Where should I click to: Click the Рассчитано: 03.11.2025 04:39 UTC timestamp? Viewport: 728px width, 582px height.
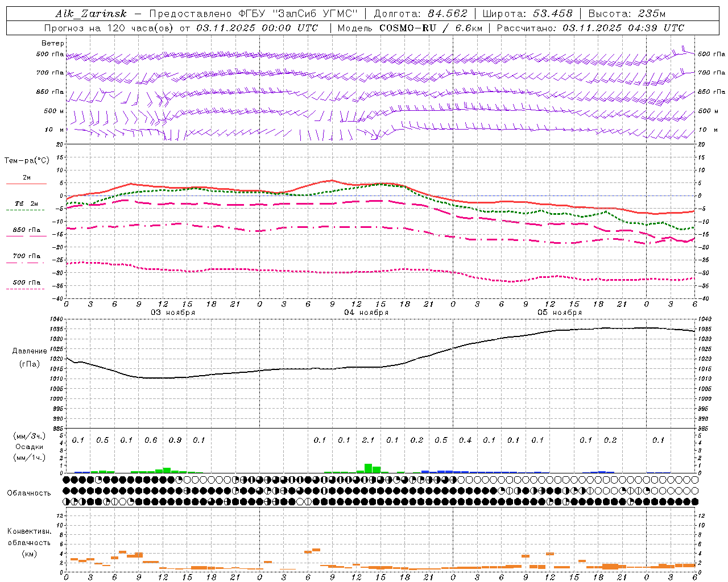pos(590,28)
